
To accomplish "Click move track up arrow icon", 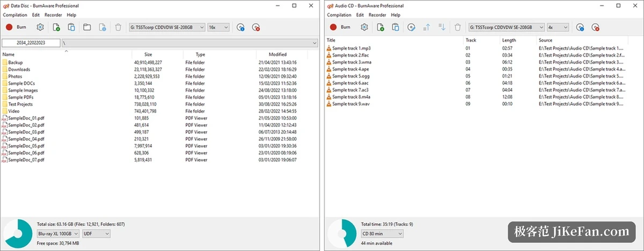I will click(x=427, y=27).
